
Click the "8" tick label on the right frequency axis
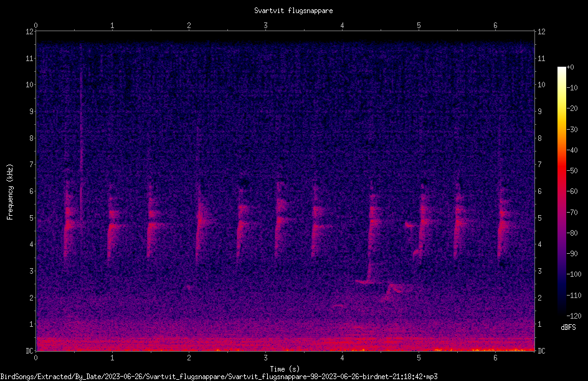pos(539,138)
